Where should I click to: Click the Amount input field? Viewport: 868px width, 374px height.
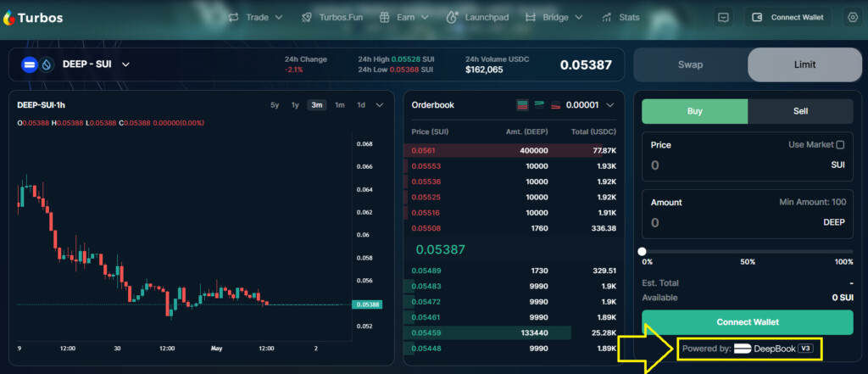click(x=748, y=222)
